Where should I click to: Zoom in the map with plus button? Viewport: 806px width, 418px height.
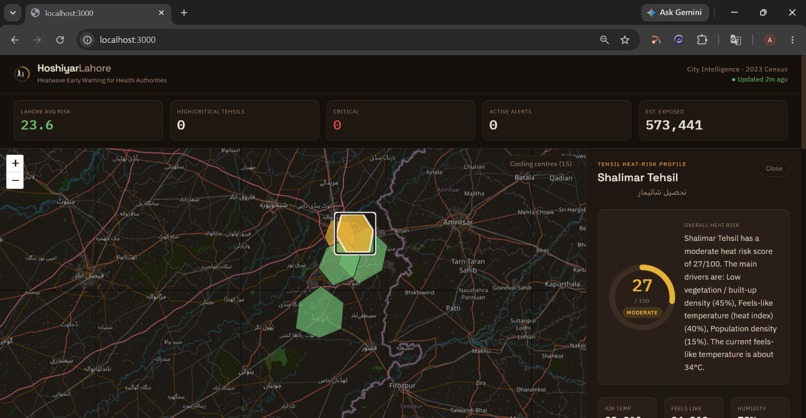tap(15, 163)
